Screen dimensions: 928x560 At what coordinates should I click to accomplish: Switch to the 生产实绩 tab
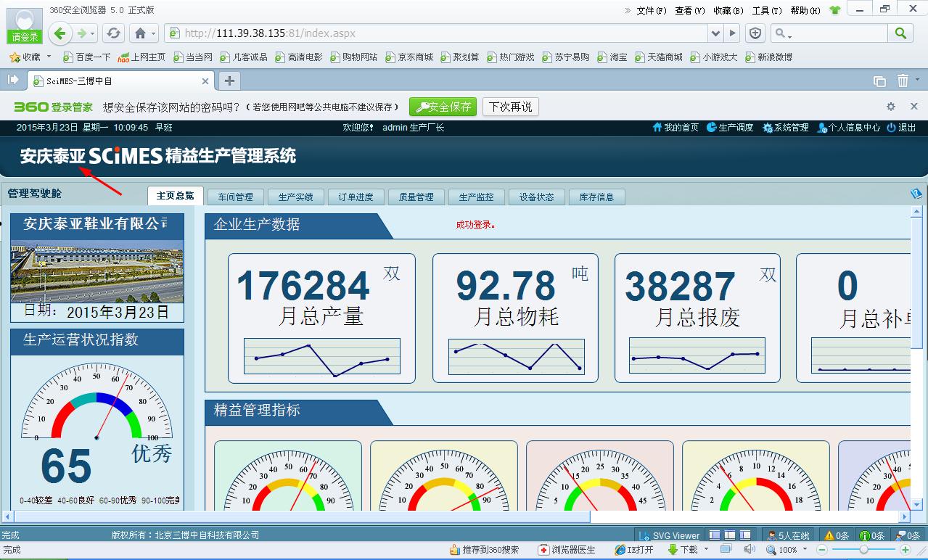(x=295, y=197)
